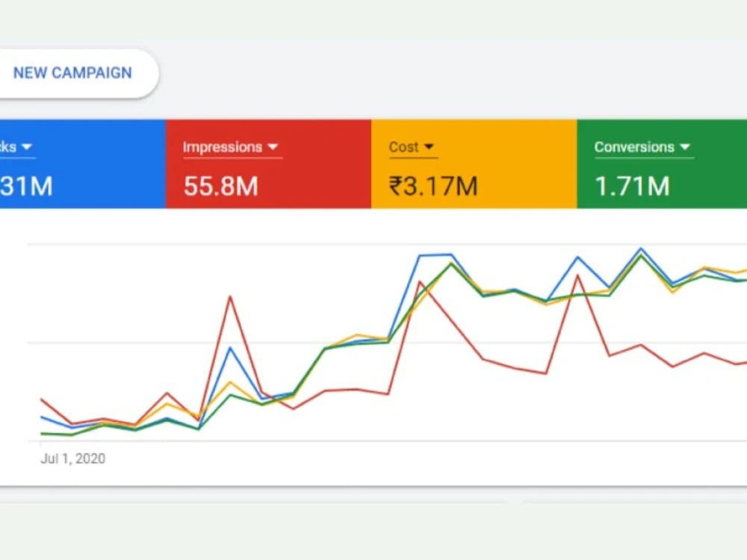Click the blue clicks line peak
Screen dimensions: 747x560
[641, 247]
